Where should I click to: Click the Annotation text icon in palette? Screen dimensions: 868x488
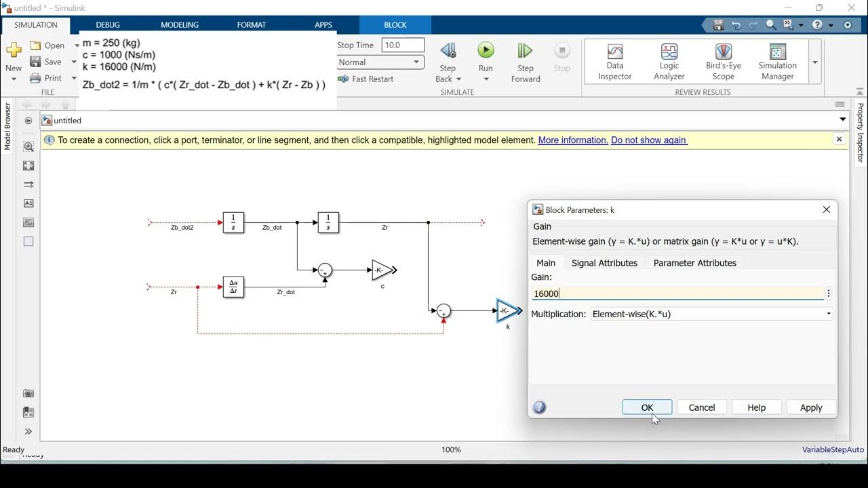28,203
